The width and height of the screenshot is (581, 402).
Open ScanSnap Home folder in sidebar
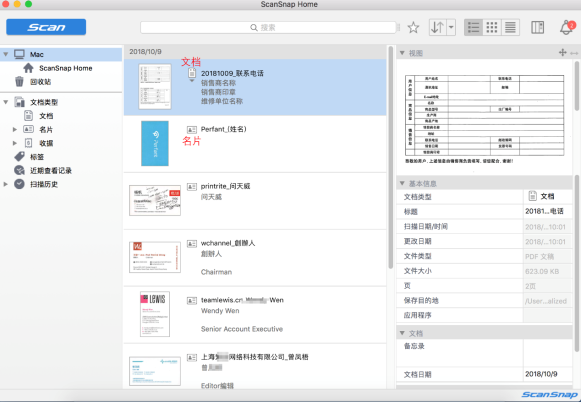click(x=66, y=68)
